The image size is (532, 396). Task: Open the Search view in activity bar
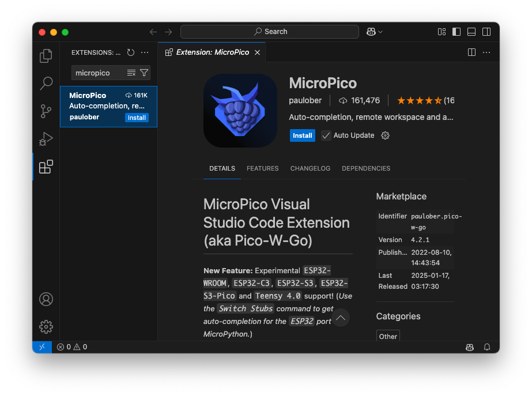point(46,83)
